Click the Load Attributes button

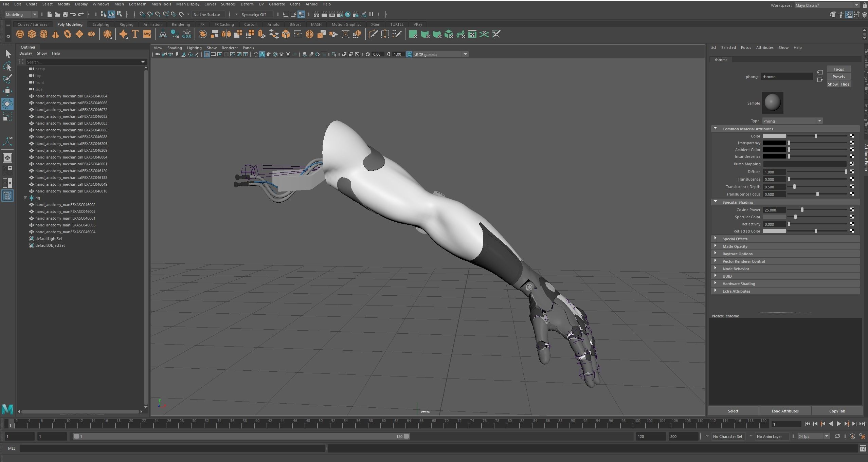click(x=784, y=411)
